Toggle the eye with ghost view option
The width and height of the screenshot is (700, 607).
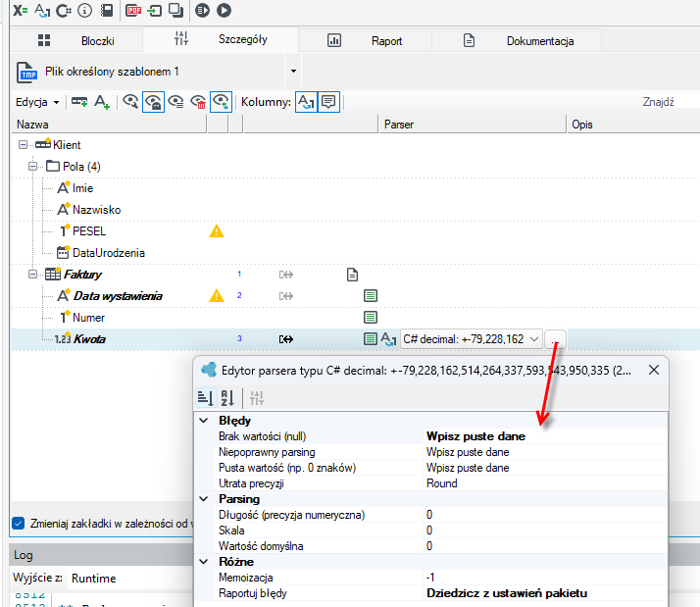click(153, 102)
